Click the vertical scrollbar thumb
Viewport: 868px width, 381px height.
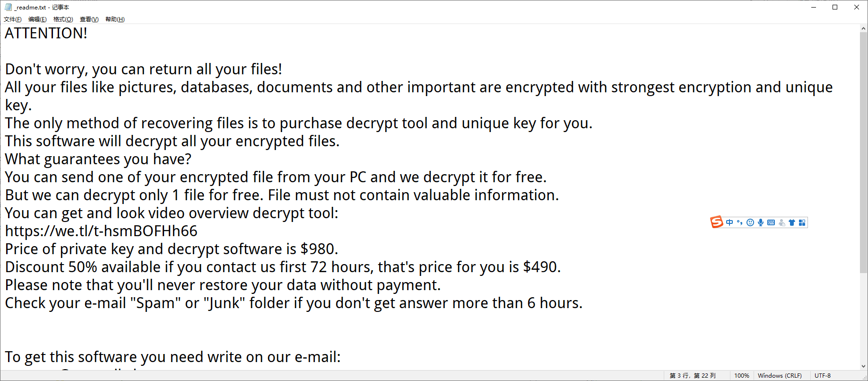864,152
